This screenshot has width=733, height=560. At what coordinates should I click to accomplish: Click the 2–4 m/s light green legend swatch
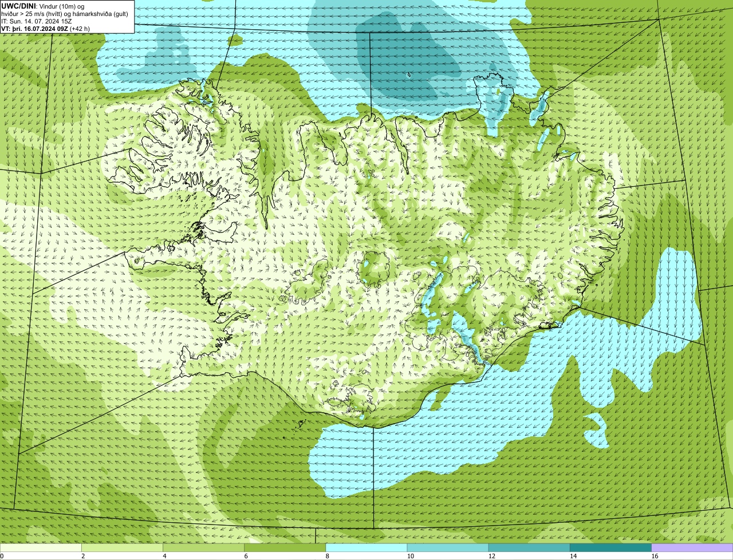[x=122, y=548]
